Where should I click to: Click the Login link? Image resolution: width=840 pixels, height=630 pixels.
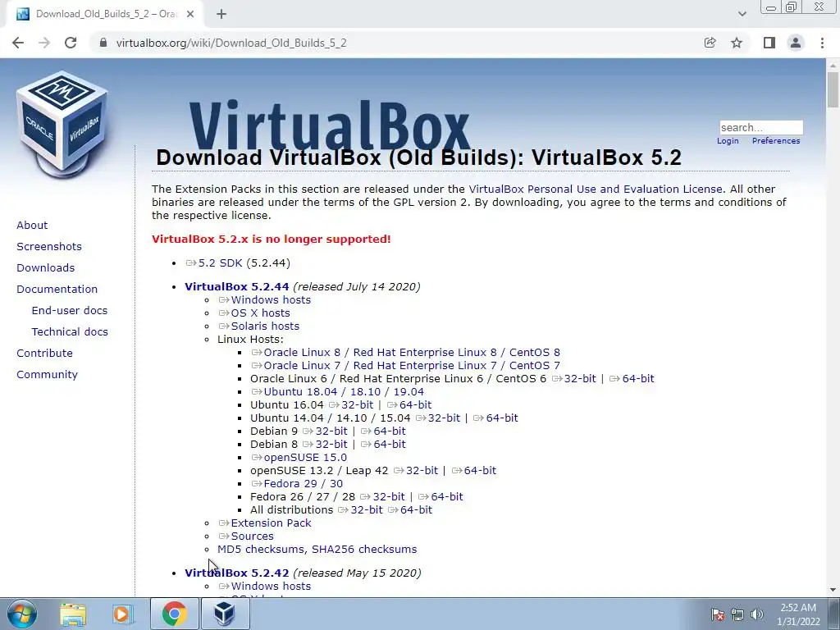point(728,141)
